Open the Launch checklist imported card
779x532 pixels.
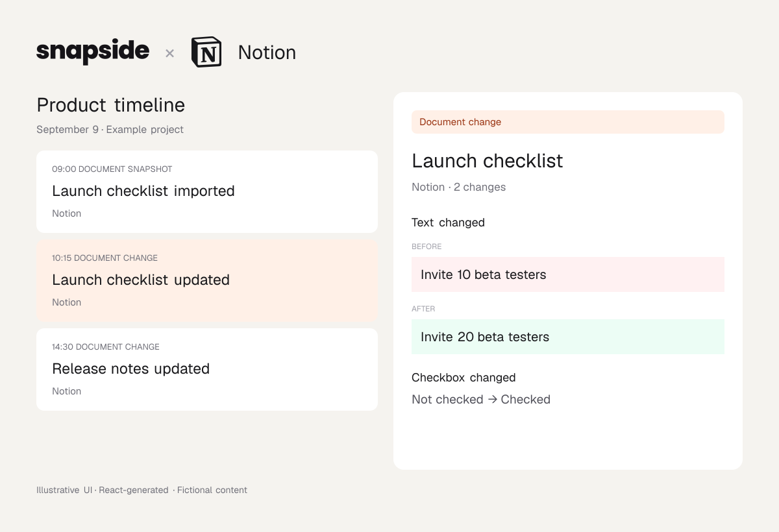point(207,191)
